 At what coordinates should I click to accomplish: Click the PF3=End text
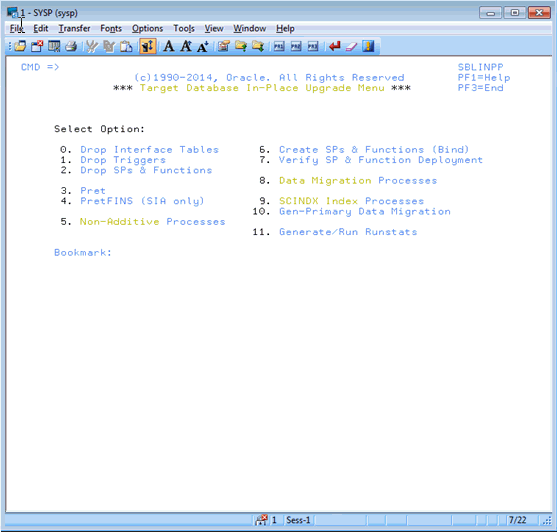point(480,88)
